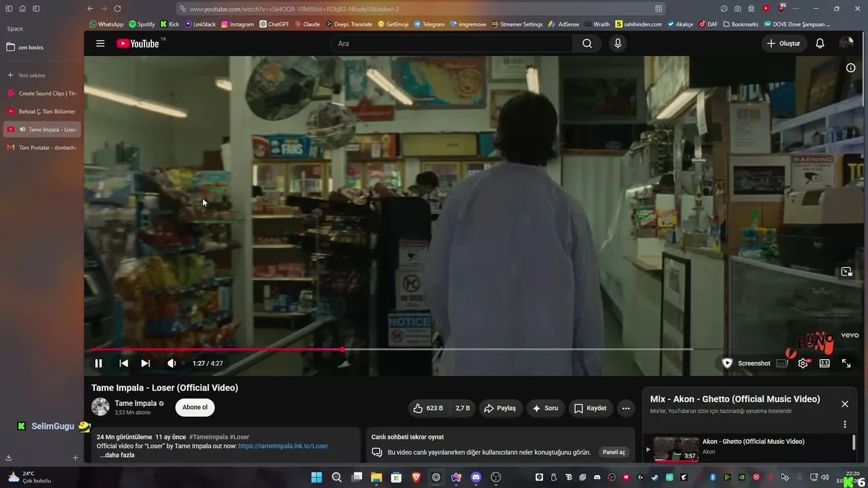Open Brave browser from taskbar
This screenshot has height=488, width=868.
tap(416, 477)
